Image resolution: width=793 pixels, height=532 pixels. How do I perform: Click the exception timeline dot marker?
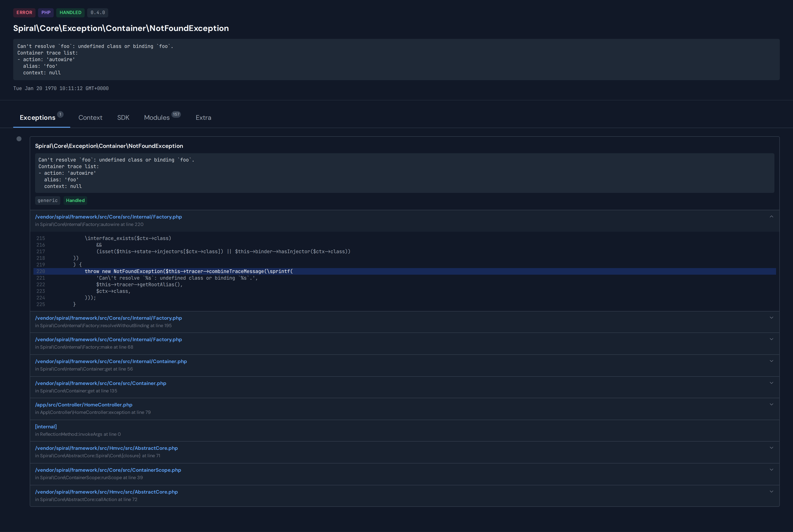coord(19,139)
